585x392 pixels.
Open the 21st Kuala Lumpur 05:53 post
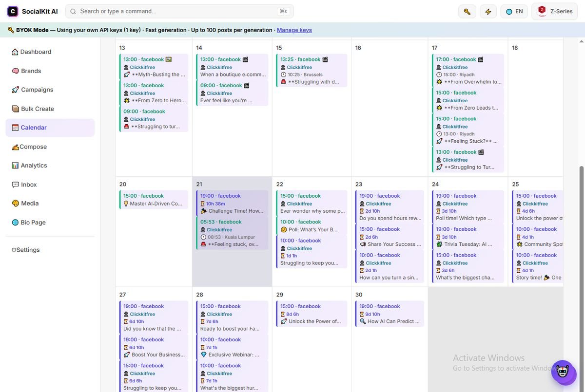[233, 233]
